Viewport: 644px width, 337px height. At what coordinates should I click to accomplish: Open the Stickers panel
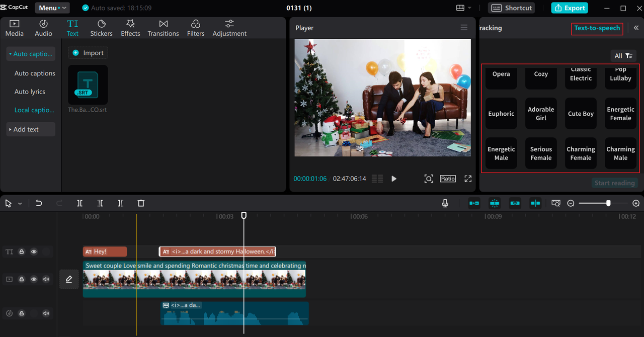click(101, 28)
